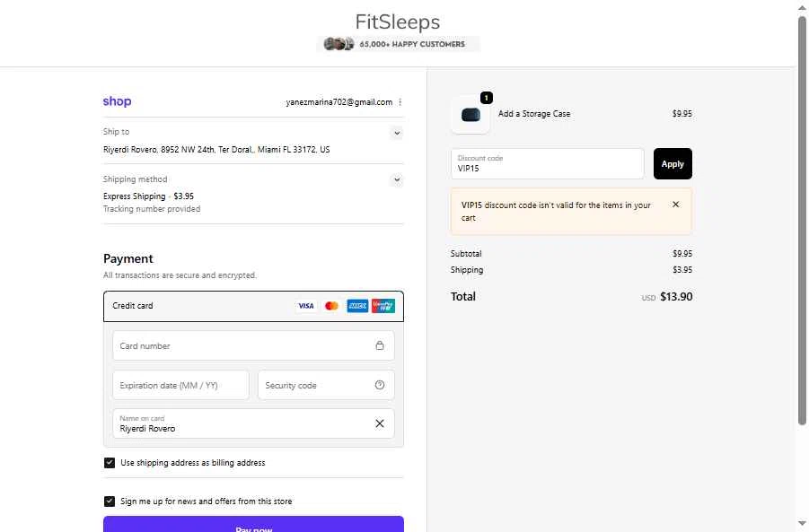Focus the Card number field
Viewport: 809px width, 532px height.
pyautogui.click(x=253, y=345)
